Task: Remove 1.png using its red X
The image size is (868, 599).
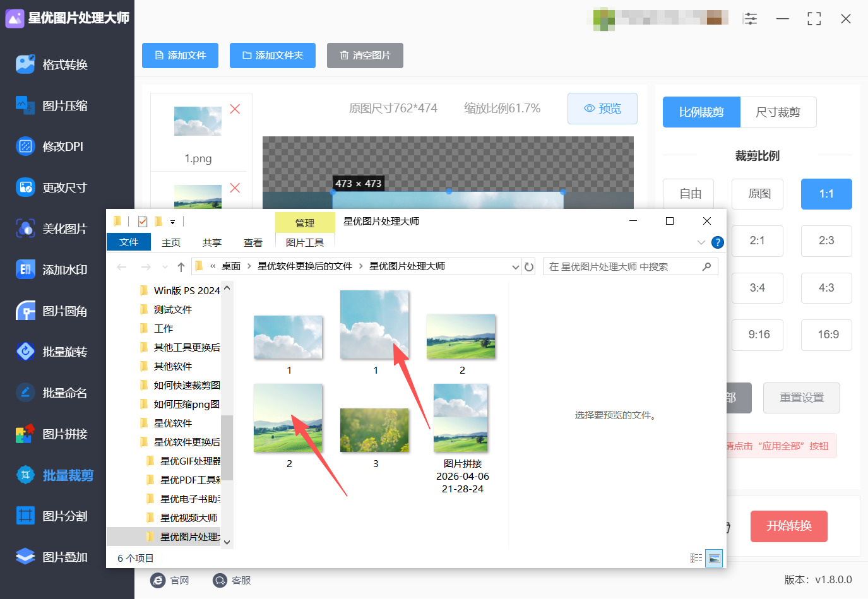Action: [x=235, y=109]
